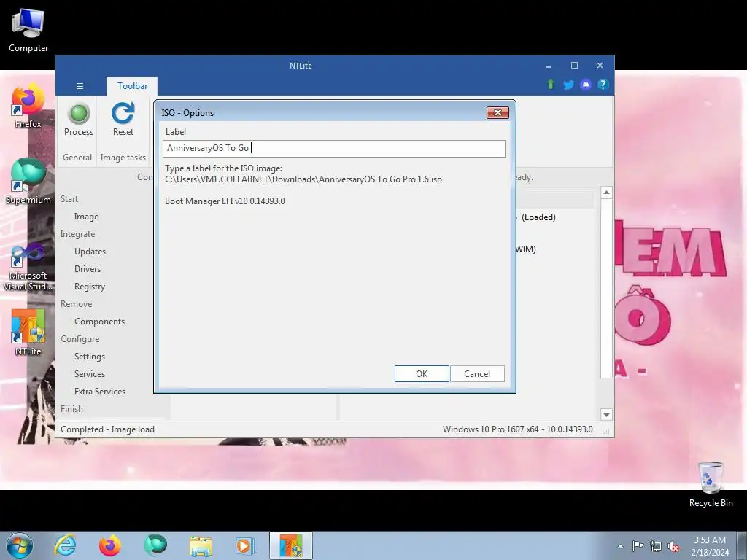Click the "Start" section header in sidebar
The image size is (747, 560).
[69, 199]
